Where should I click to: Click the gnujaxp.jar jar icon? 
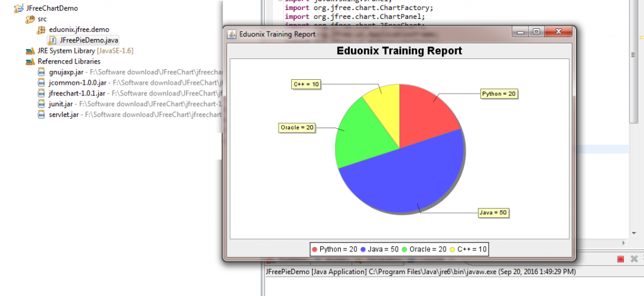(41, 72)
